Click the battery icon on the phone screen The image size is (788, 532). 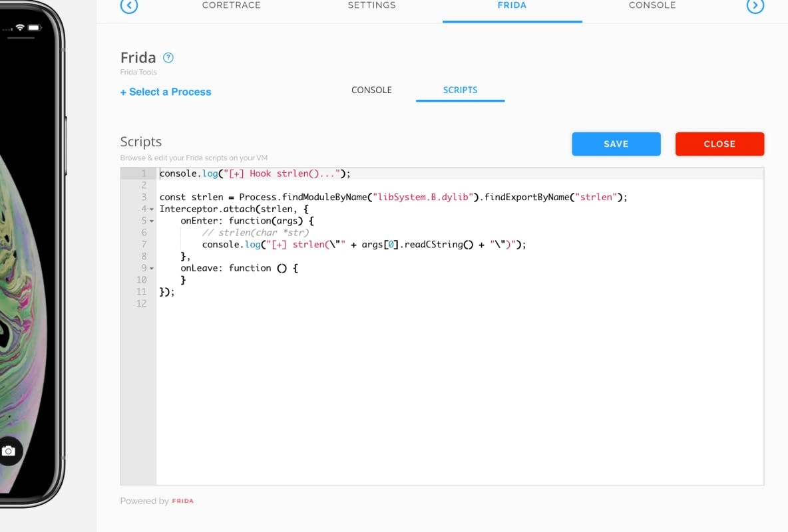point(33,27)
